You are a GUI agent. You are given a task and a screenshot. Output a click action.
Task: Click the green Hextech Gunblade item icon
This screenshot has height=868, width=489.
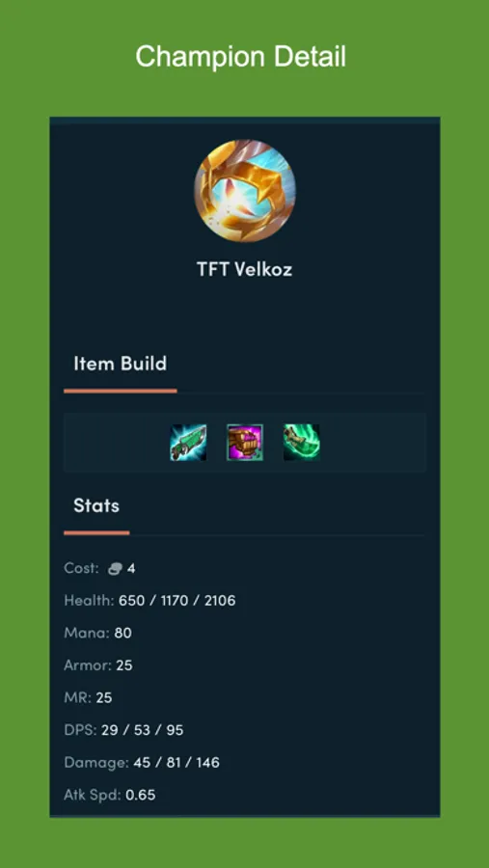(x=188, y=443)
